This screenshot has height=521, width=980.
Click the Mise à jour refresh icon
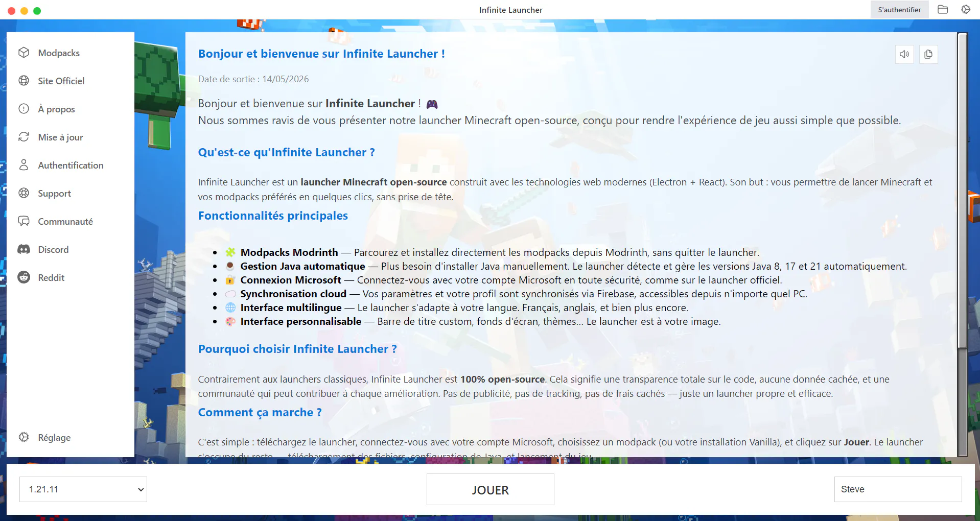click(x=24, y=137)
